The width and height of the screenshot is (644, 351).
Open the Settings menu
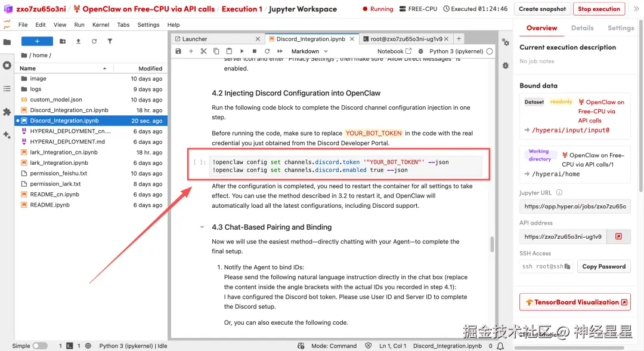(148, 24)
